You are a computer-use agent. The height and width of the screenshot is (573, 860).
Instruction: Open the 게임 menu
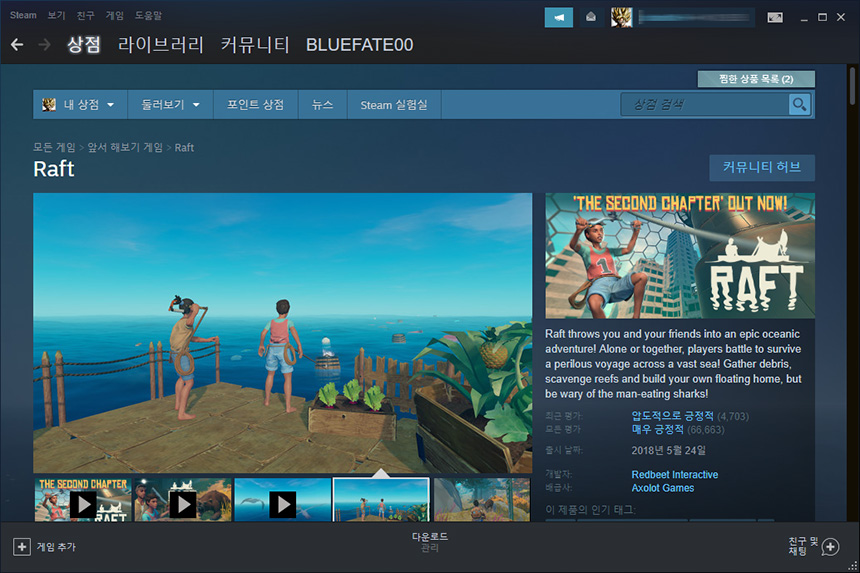115,15
